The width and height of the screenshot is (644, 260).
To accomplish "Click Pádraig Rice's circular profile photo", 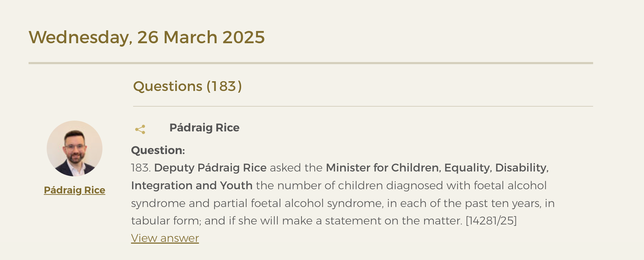I will tap(75, 148).
